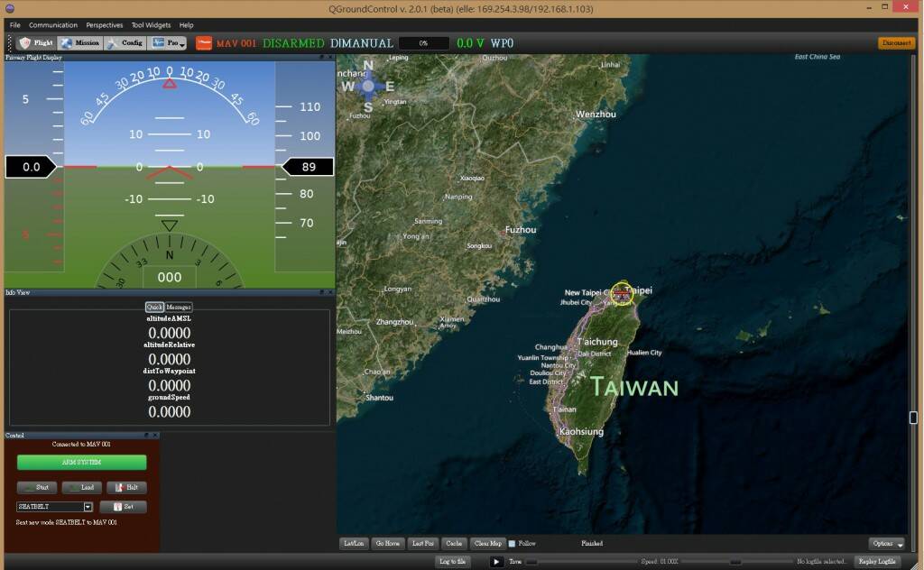Click the Set mode button
Screen dimensions: 924x570
(x=123, y=507)
